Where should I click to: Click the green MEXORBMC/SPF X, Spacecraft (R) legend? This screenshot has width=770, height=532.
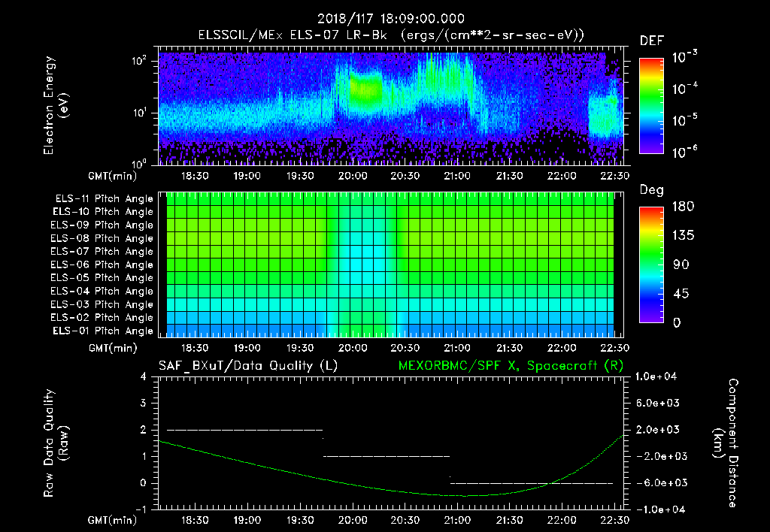click(511, 366)
